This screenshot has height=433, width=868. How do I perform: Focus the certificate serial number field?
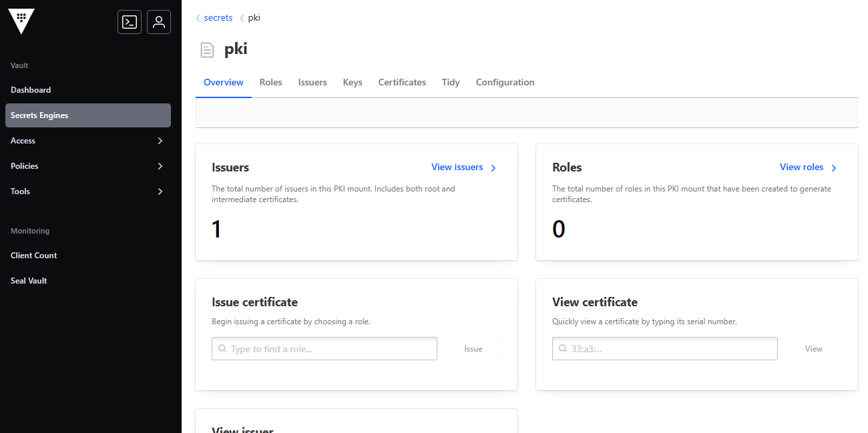[665, 349]
